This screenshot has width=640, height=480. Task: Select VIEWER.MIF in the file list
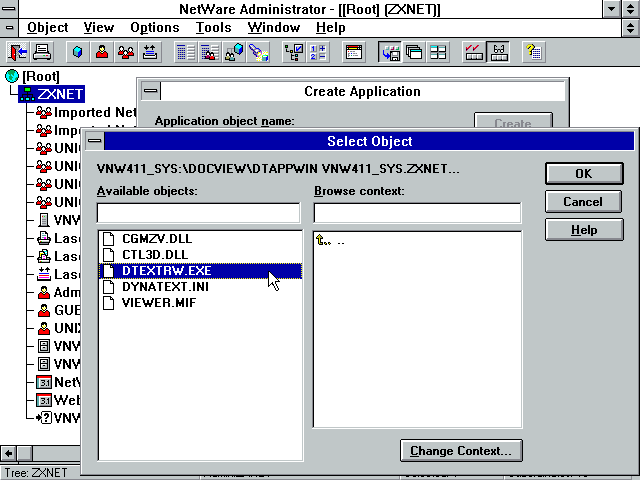click(x=200, y=302)
